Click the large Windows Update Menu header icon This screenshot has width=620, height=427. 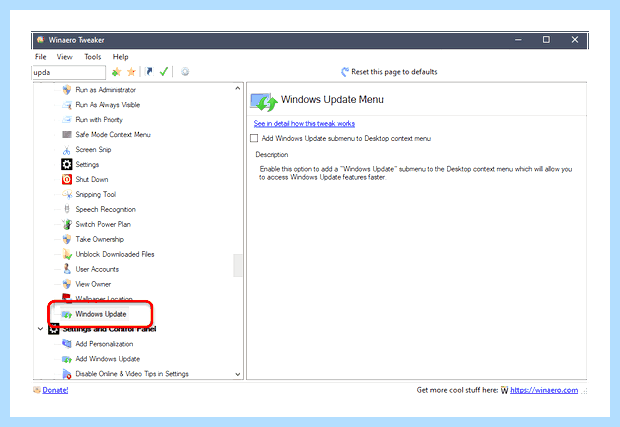(264, 102)
